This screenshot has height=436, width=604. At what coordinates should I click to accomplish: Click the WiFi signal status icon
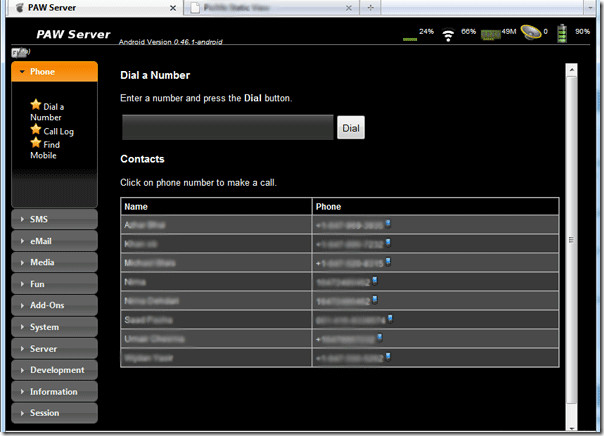pos(448,35)
